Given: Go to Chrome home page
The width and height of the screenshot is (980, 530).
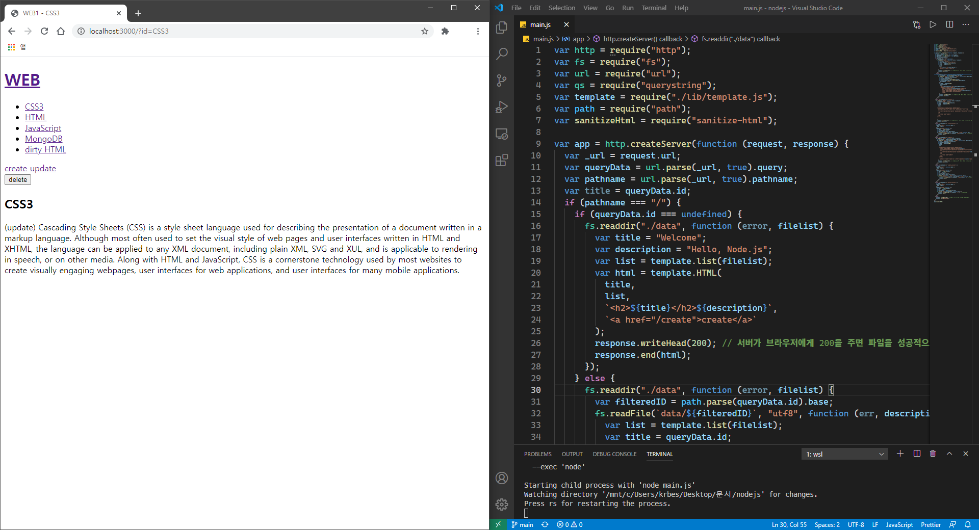Looking at the screenshot, I should click(61, 31).
